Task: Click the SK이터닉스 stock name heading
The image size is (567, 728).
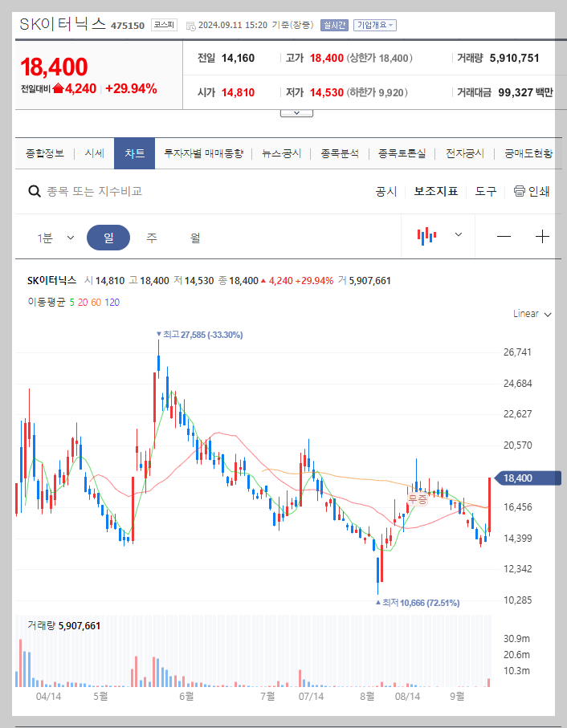Action: pyautogui.click(x=63, y=24)
